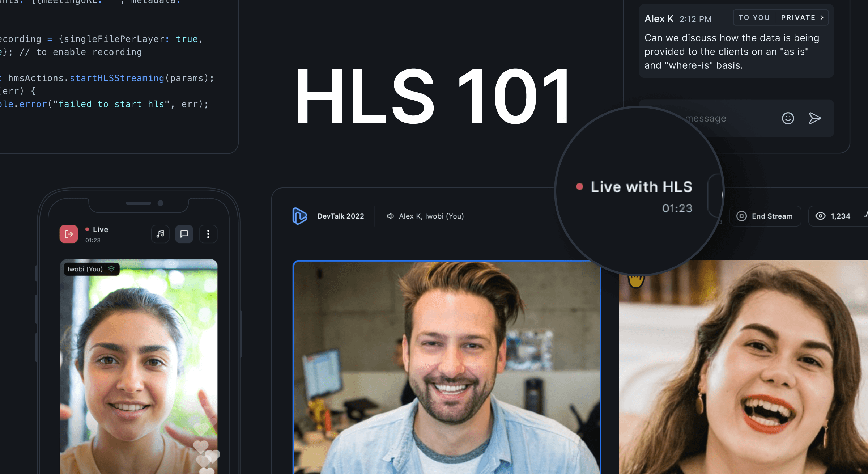Open the chat bubble icon on the phone
This screenshot has height=474, width=868.
pos(184,234)
